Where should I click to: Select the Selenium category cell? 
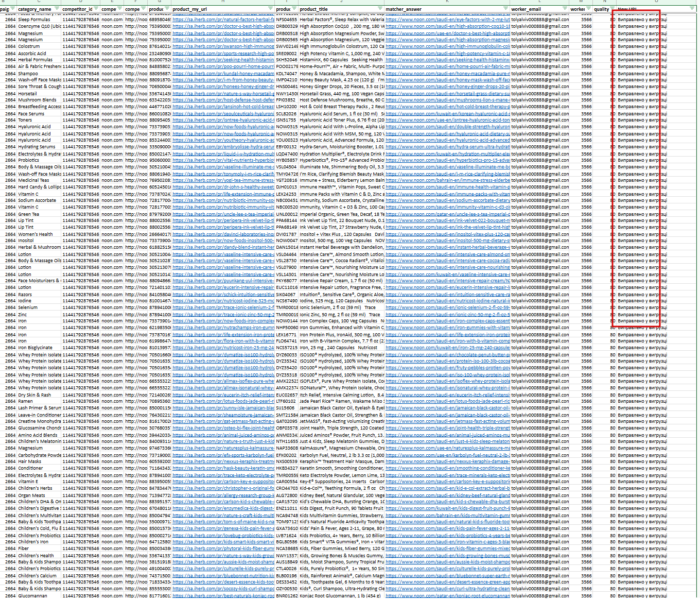[39, 307]
